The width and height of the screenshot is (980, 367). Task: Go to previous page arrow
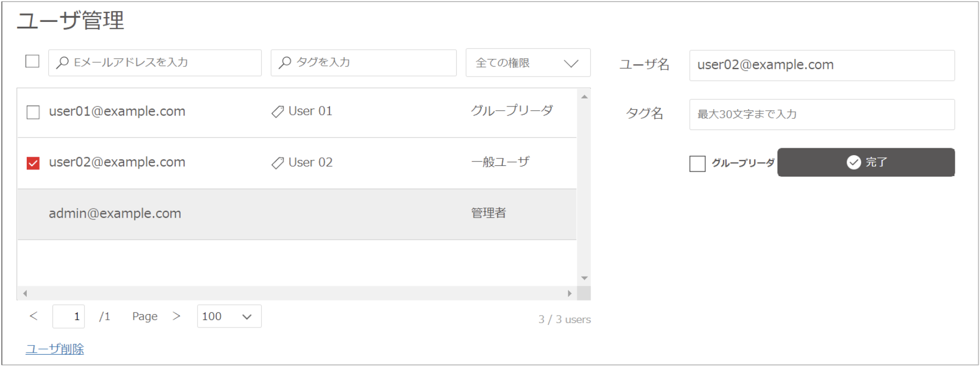[x=33, y=316]
